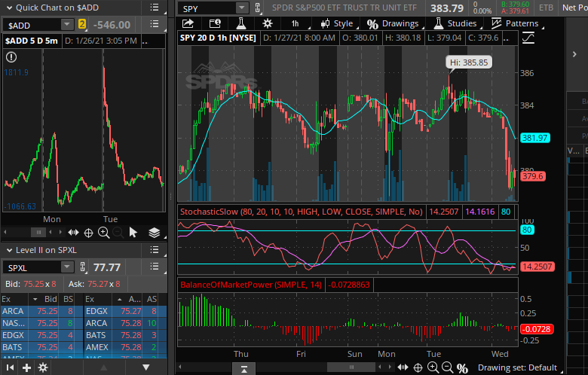
Task: Click the Hi: 385.85 price bubble
Action: click(x=469, y=62)
